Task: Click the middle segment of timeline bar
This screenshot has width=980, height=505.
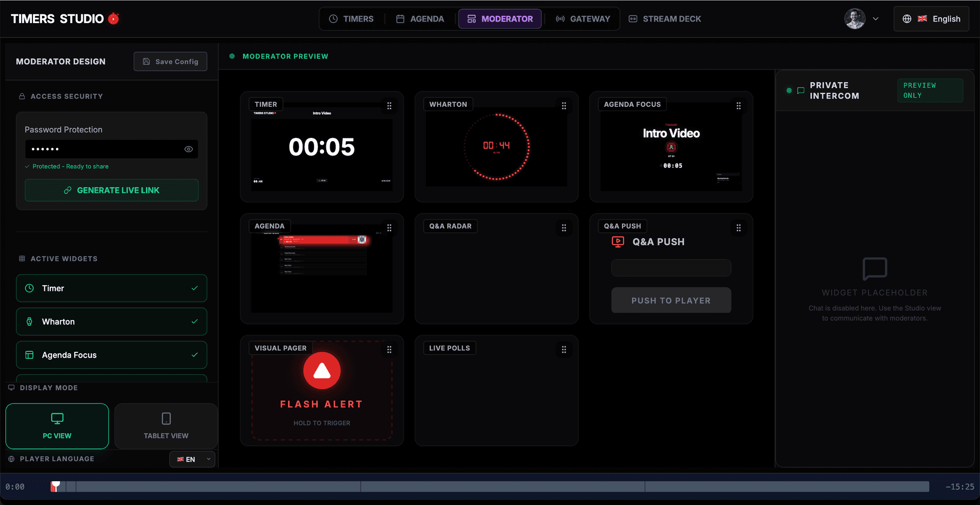Action: 502,487
